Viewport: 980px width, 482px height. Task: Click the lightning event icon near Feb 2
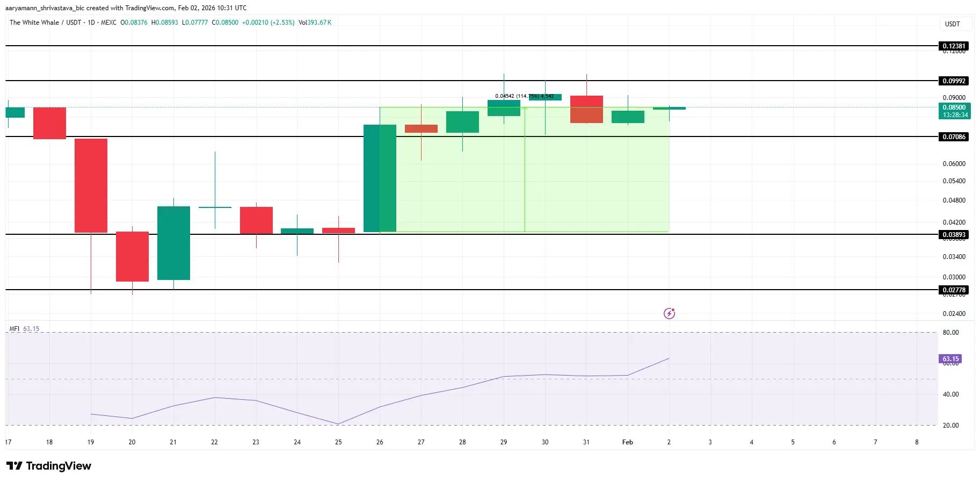669,313
